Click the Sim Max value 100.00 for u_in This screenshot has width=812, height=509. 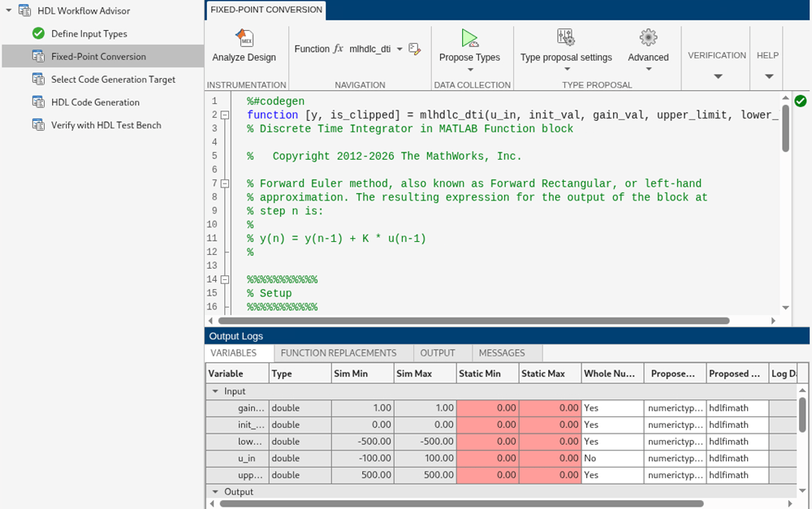pyautogui.click(x=425, y=458)
